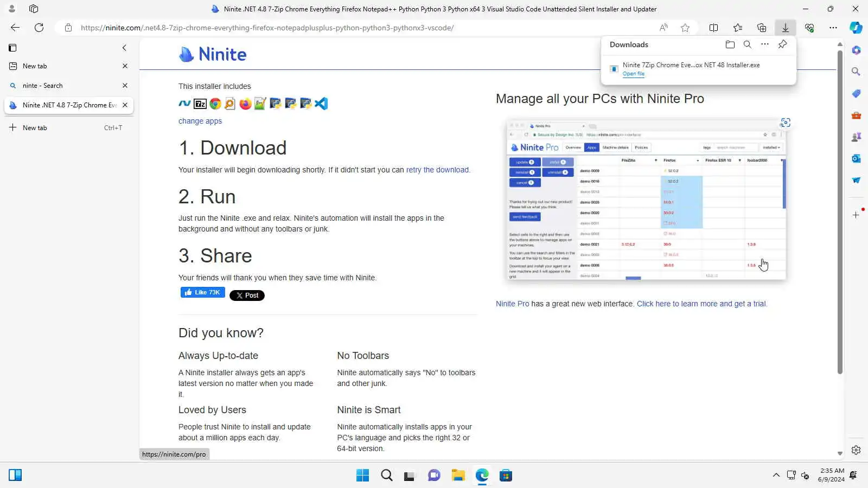The height and width of the screenshot is (488, 868).
Task: Switch to the first New tab
Action: [69, 66]
